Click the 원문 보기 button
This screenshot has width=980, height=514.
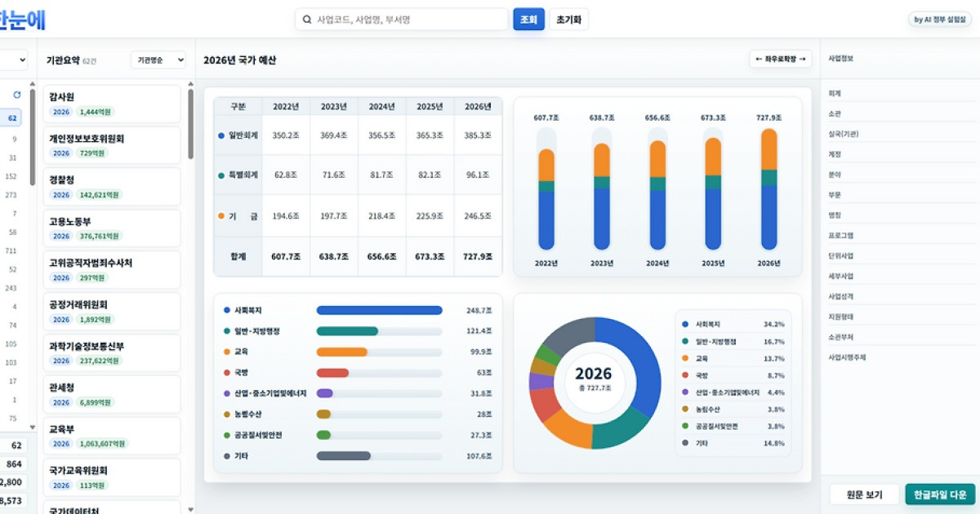(865, 494)
